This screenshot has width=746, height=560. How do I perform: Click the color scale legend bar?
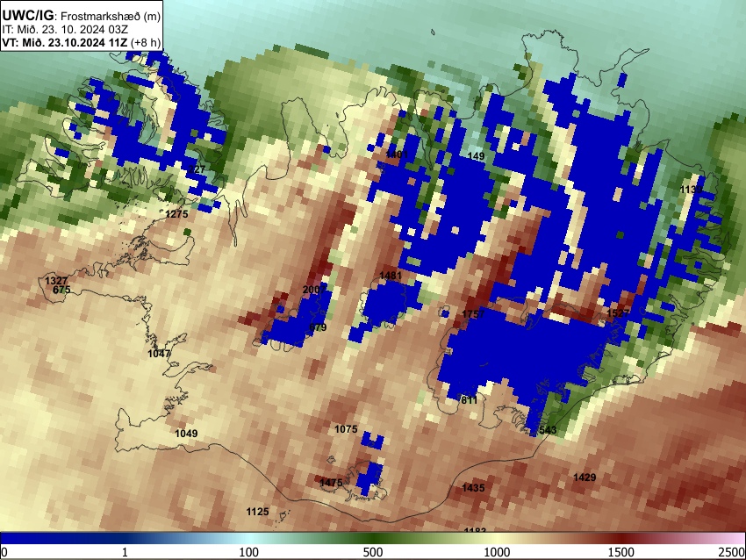(x=373, y=538)
